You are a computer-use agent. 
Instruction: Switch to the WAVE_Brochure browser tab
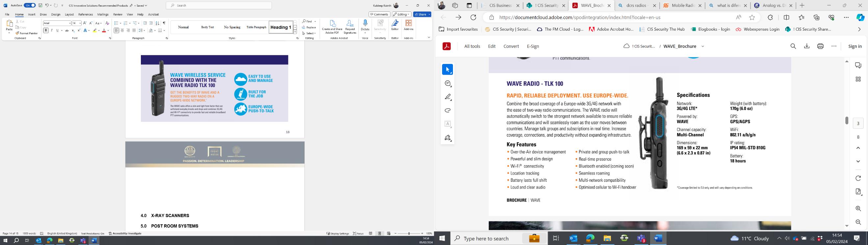(591, 5)
